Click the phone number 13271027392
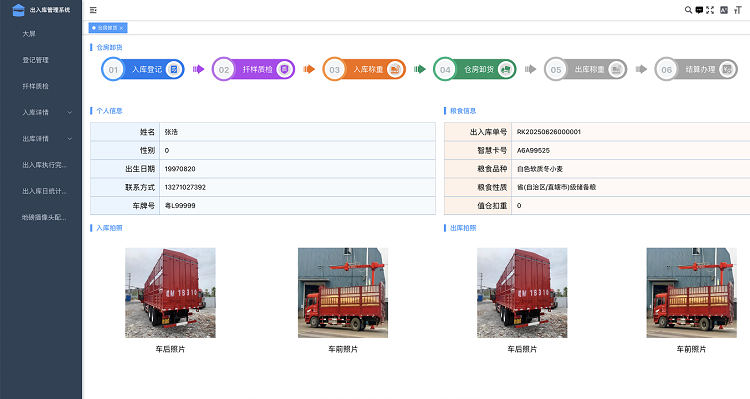This screenshot has width=750, height=399. pos(185,187)
